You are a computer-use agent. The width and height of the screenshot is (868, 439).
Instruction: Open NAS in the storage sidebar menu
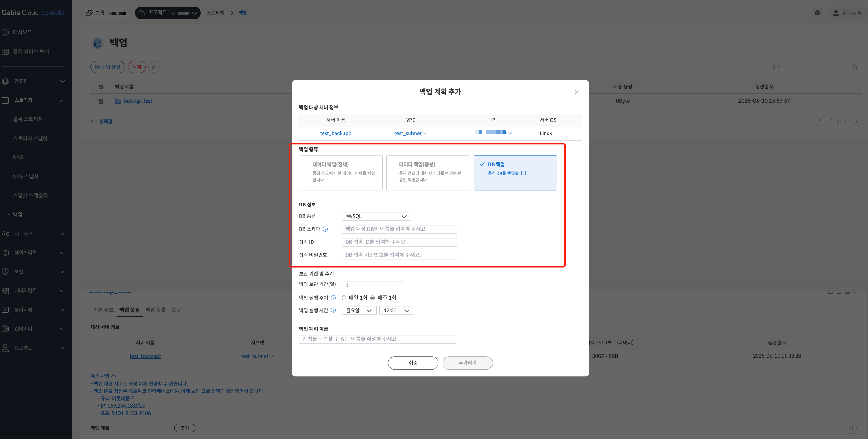tap(18, 158)
